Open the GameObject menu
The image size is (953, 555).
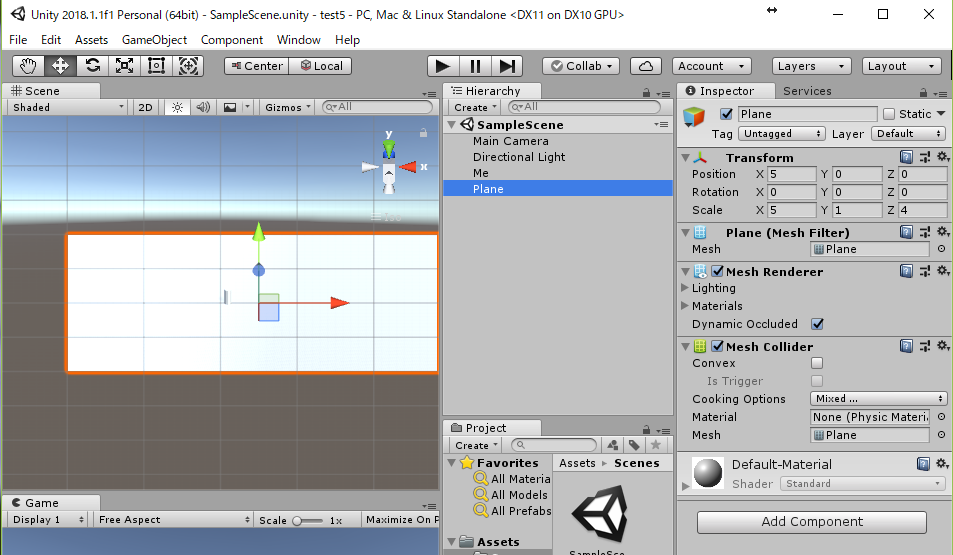(x=154, y=40)
